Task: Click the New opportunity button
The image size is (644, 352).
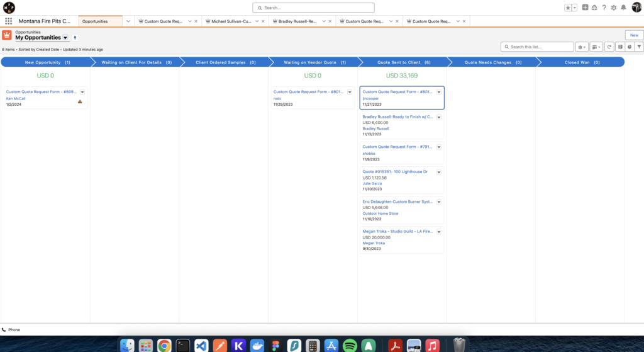Action: tap(634, 35)
